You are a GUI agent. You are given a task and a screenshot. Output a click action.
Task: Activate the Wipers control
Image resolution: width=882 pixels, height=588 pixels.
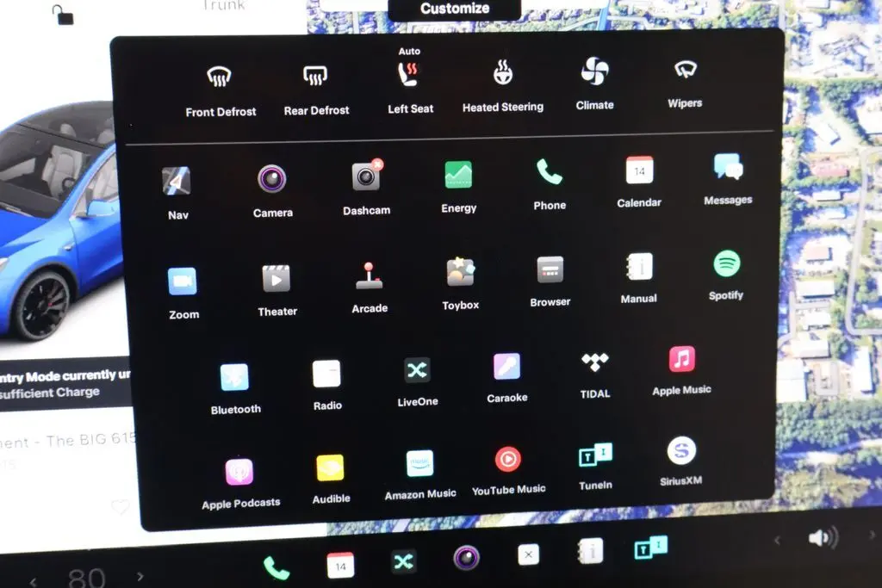(685, 84)
